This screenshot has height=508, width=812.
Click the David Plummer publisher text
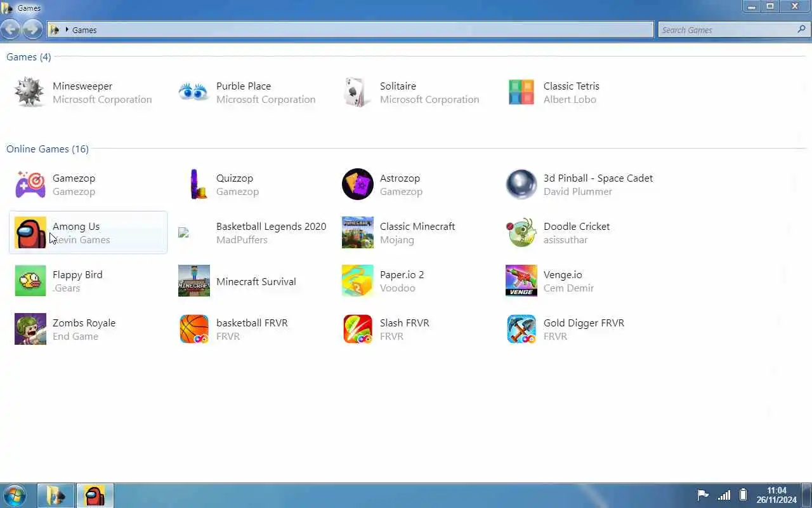(x=578, y=192)
